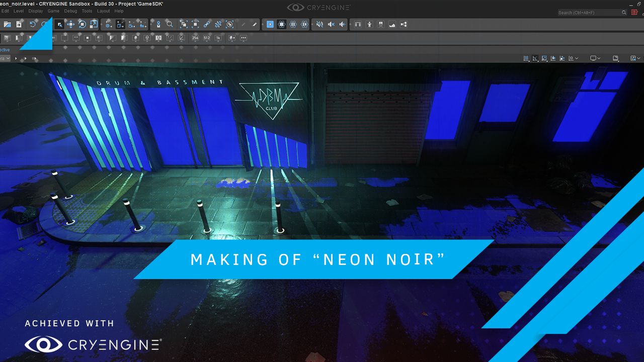
Task: Click the 1k texture resolution button
Action: [x=218, y=38]
